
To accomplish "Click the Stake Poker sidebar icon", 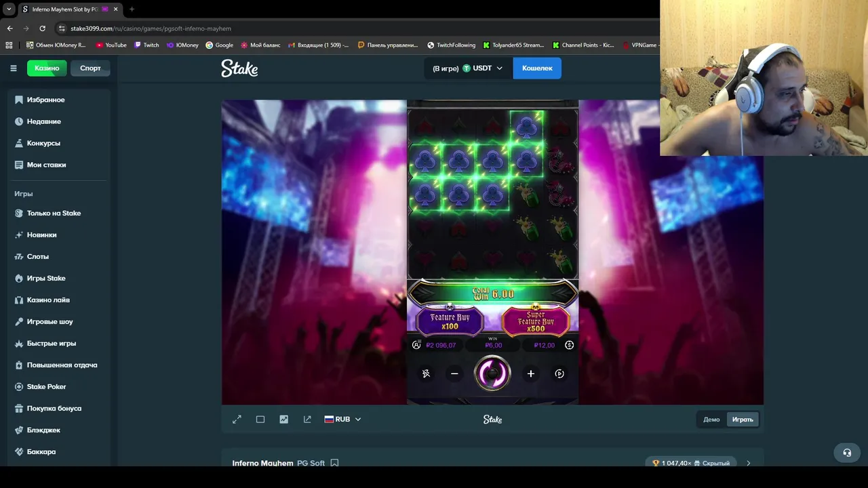I will (x=19, y=386).
